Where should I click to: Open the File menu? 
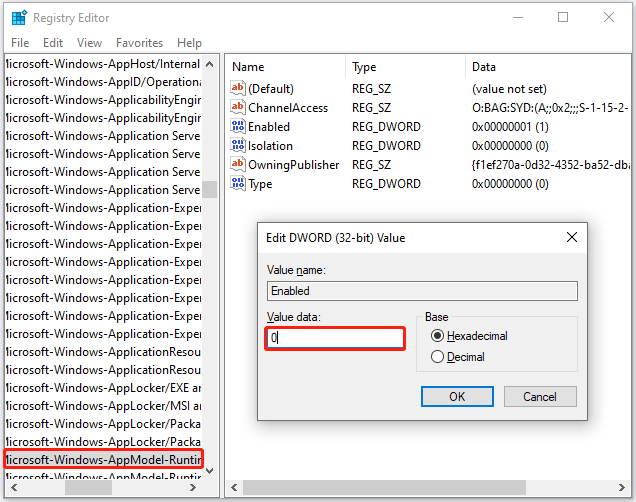(x=20, y=43)
